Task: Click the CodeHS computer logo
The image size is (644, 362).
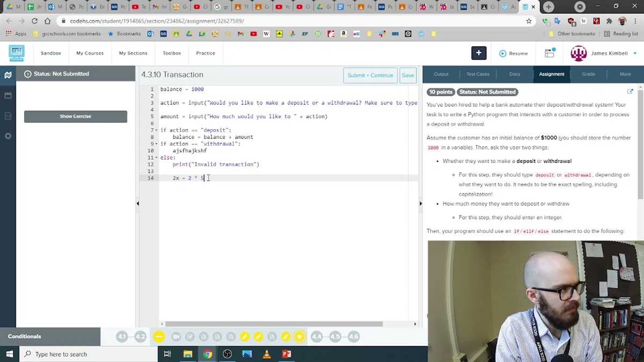Action: point(17,53)
